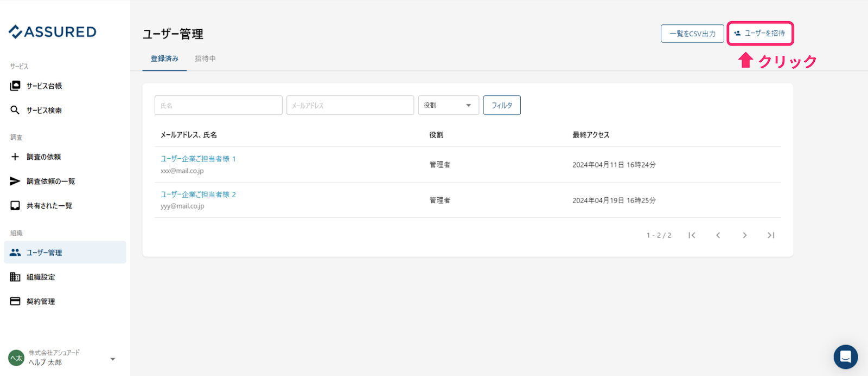Go to the previous page of results
This screenshot has height=376, width=868.
718,235
